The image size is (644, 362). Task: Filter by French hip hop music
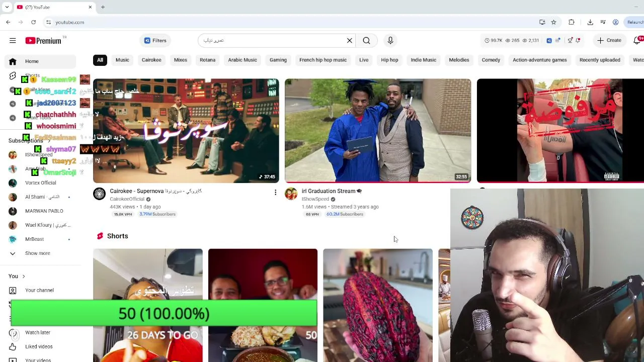coord(323,60)
